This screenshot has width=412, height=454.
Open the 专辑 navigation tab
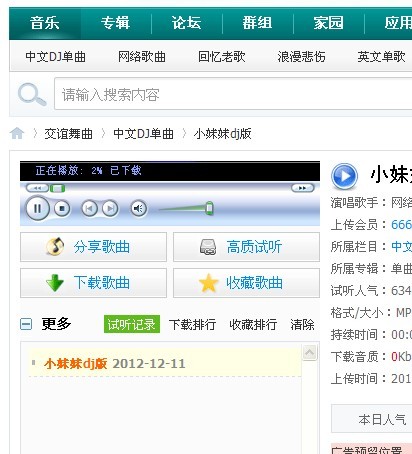115,23
